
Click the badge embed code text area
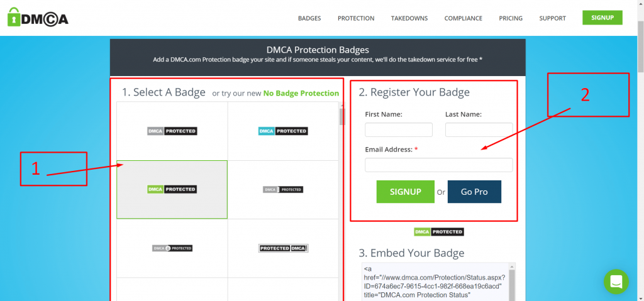[435, 282]
